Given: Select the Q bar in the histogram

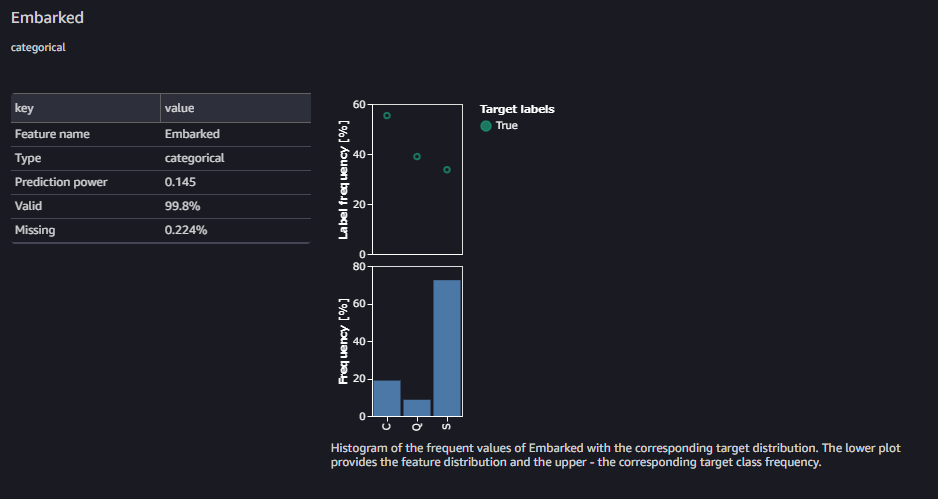Looking at the screenshot, I should point(417,407).
